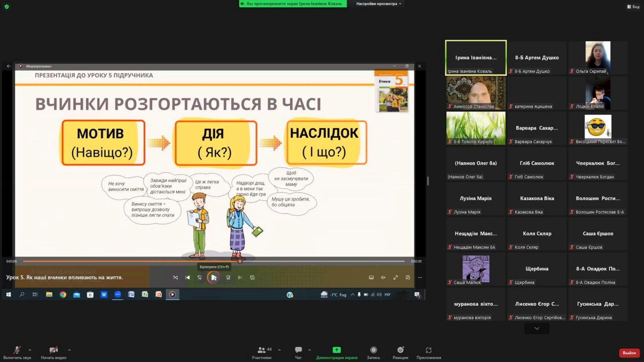Viewport: 644px width, 362px height.
Task: Open the notification center on shared taskbar
Action: tap(417, 295)
